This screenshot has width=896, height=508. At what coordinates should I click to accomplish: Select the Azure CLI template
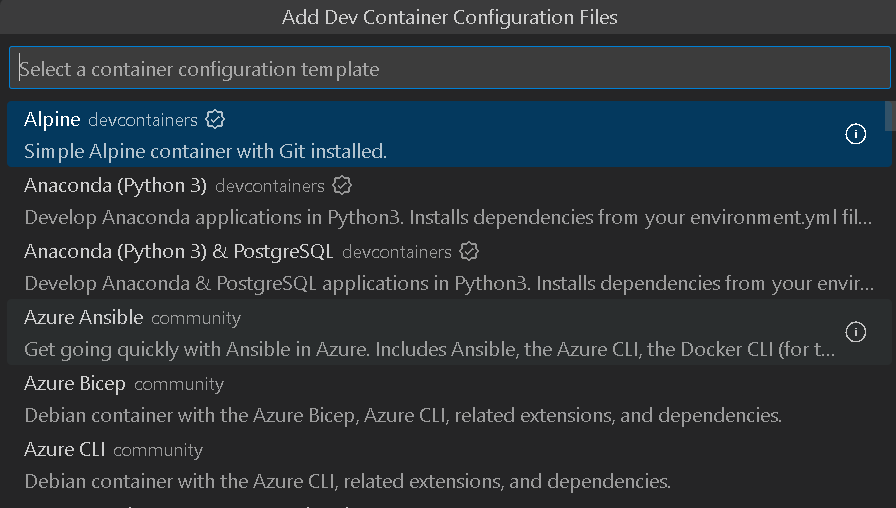point(64,450)
